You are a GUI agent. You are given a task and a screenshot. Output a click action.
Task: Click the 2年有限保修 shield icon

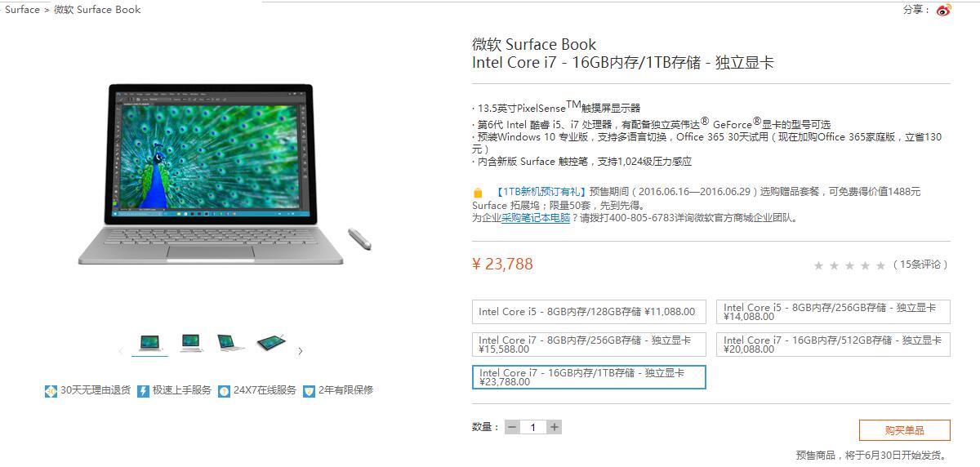pyautogui.click(x=309, y=391)
